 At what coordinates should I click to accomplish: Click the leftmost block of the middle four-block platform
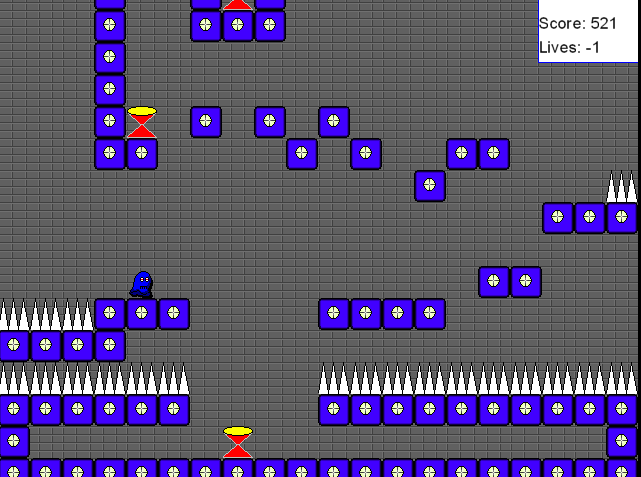coord(334,314)
